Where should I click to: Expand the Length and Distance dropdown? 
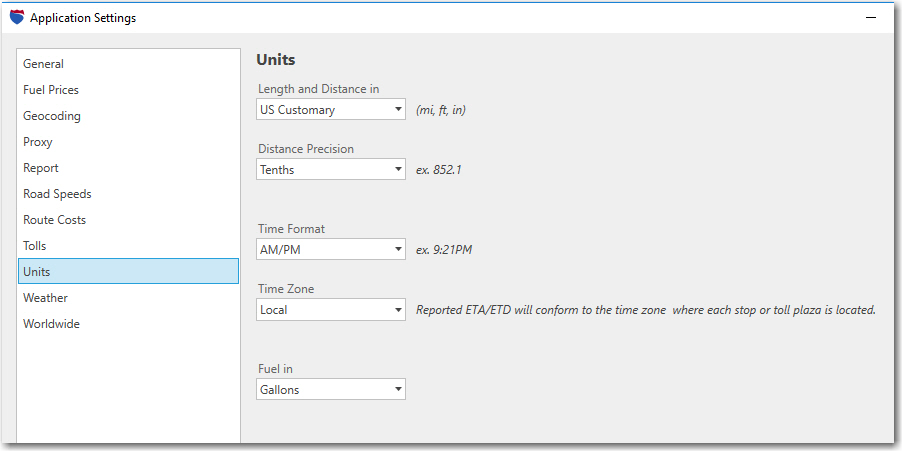[x=331, y=110]
